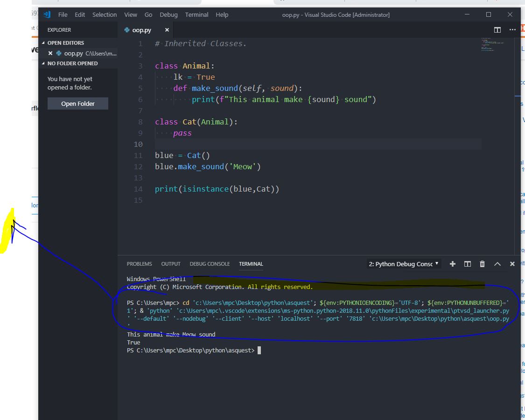
Task: Close the bottom panel with the X icon
Action: 512,264
